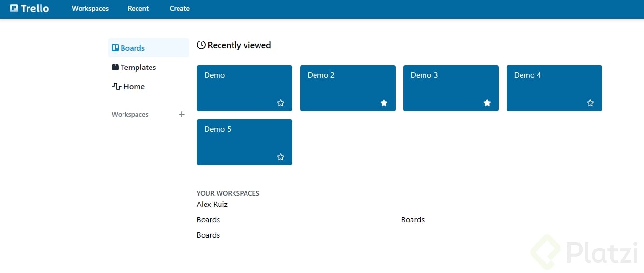Select Templates in the left sidebar
Viewport: 644px width, 273px height.
pos(138,67)
